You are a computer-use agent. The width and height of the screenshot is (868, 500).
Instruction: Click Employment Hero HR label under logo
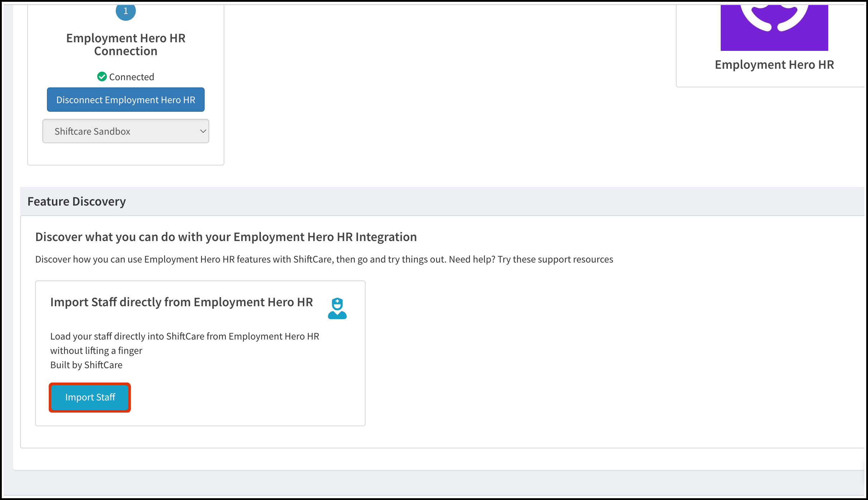[774, 65]
